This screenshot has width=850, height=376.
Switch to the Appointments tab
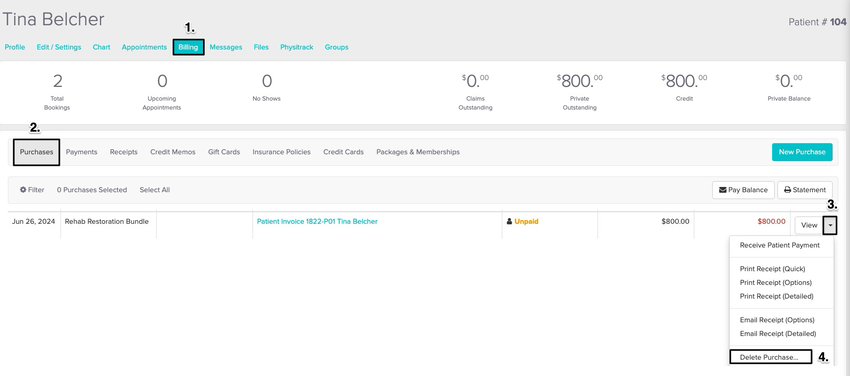(x=144, y=47)
